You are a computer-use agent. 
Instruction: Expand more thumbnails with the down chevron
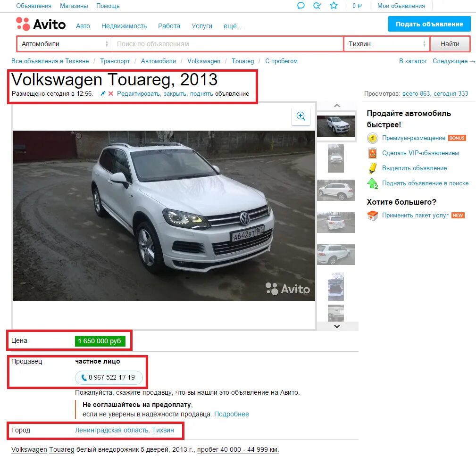pyautogui.click(x=336, y=326)
